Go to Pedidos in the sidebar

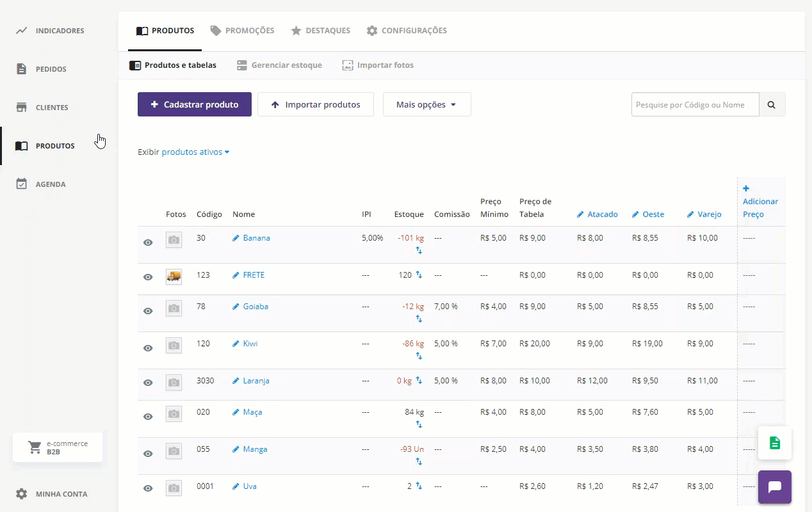(x=51, y=69)
